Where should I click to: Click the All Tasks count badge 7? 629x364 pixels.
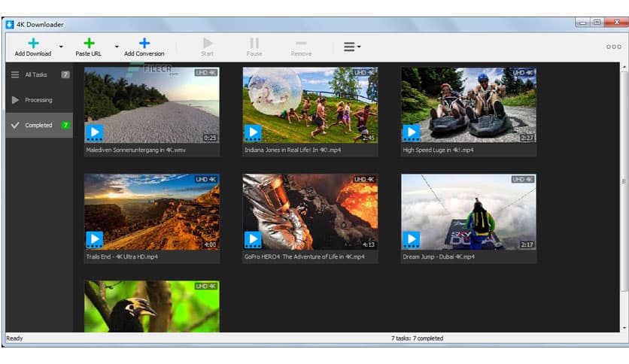coord(65,74)
